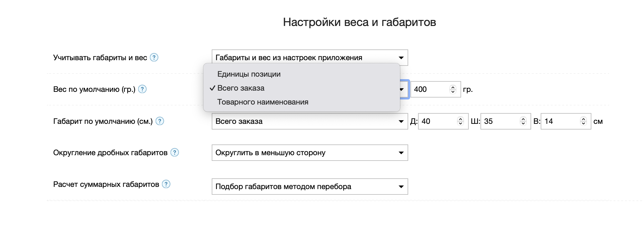The image size is (644, 235).
Task: Pick "Товарного наименования" from the dropdown list
Action: click(263, 102)
